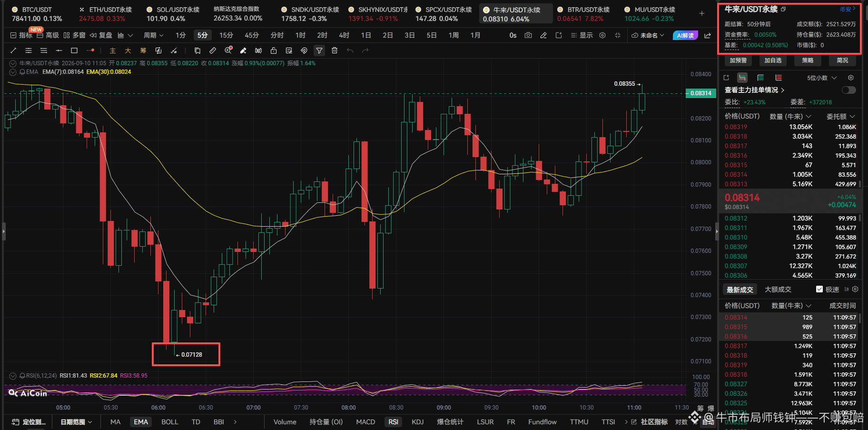
Task: Switch to the 大额成交 tab
Action: [x=778, y=290]
